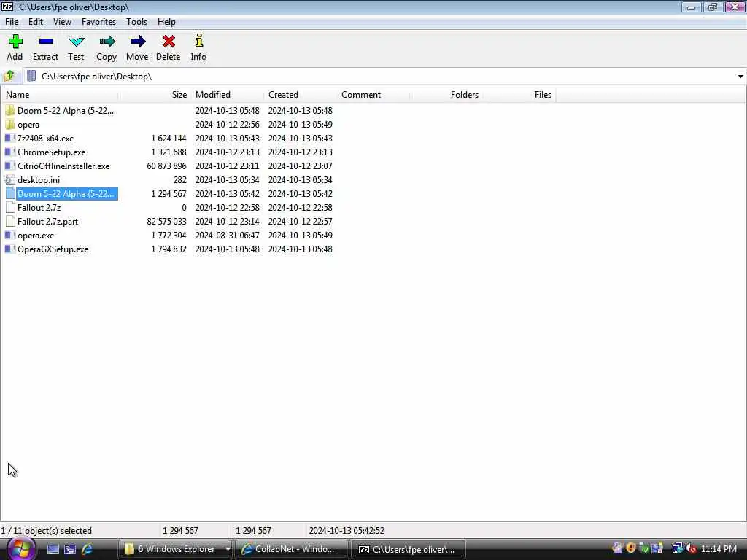Select the file name CitrioOfflineInstaller.exe

point(63,166)
